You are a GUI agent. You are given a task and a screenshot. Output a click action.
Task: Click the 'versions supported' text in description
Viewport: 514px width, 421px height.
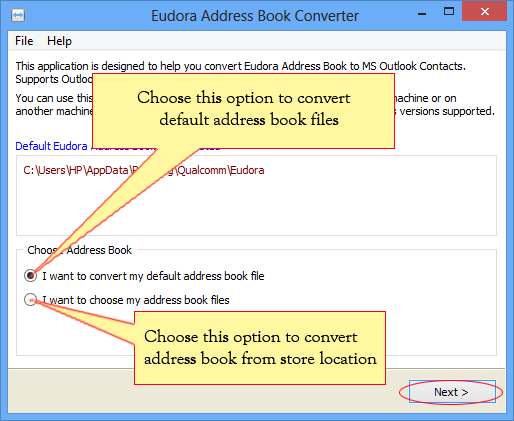click(x=447, y=111)
